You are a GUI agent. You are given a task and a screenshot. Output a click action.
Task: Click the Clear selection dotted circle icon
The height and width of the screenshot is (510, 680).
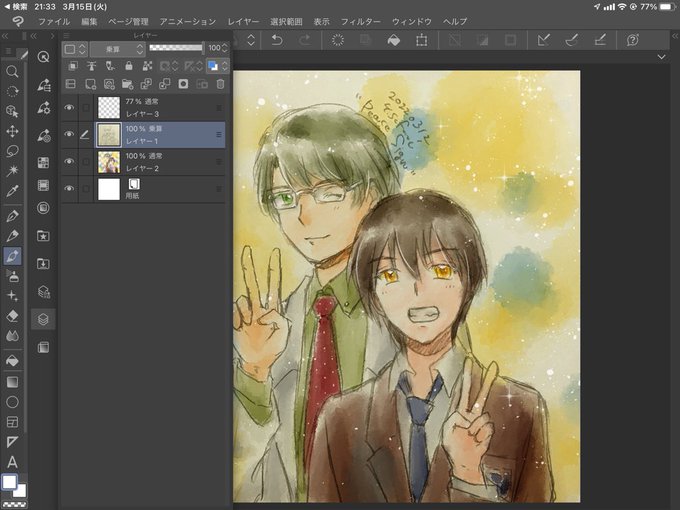click(x=337, y=40)
